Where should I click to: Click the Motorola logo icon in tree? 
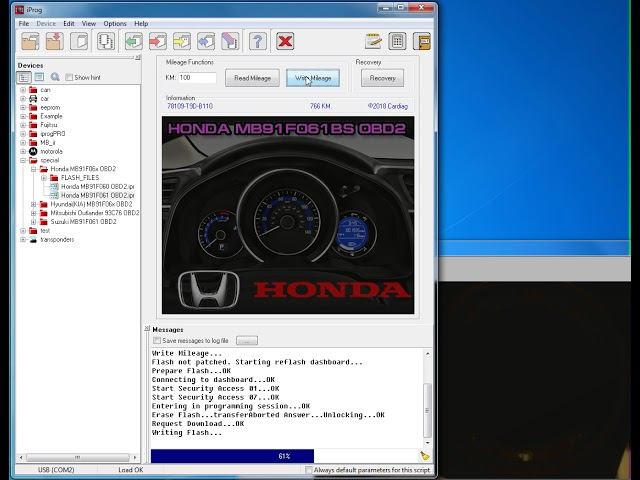tap(33, 151)
